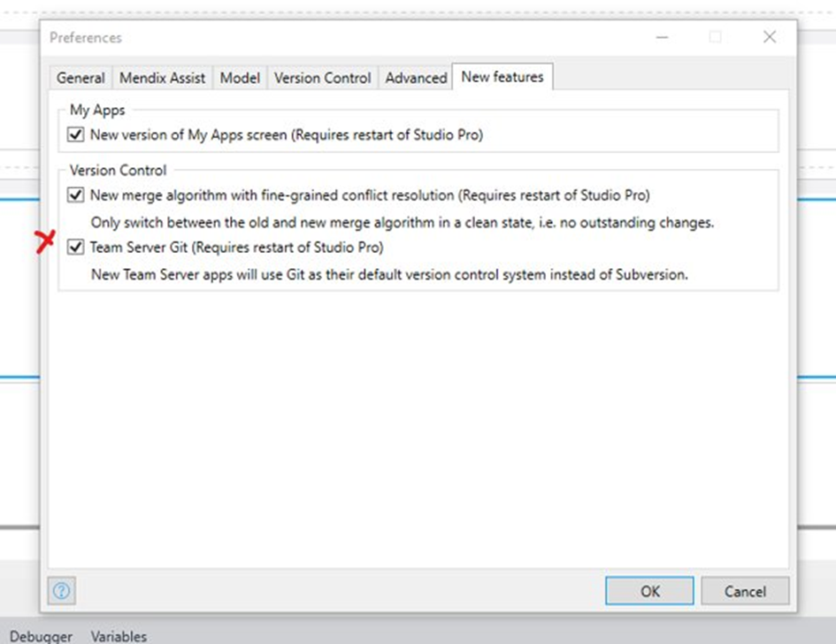
Task: Select the Model tab
Action: point(240,78)
